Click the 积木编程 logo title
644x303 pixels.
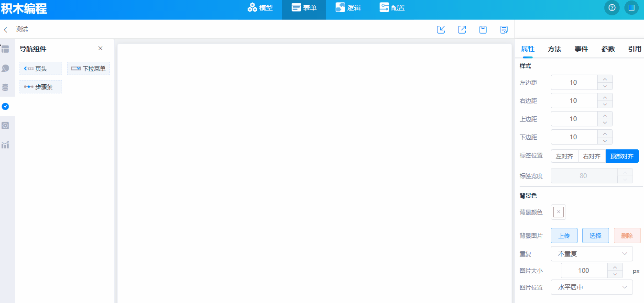point(24,8)
